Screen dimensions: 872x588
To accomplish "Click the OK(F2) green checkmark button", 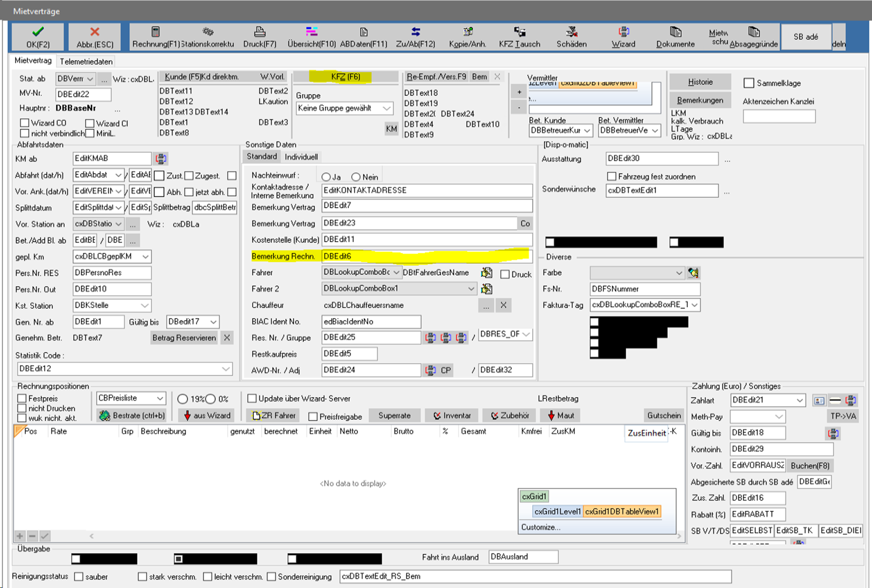I will coord(38,36).
